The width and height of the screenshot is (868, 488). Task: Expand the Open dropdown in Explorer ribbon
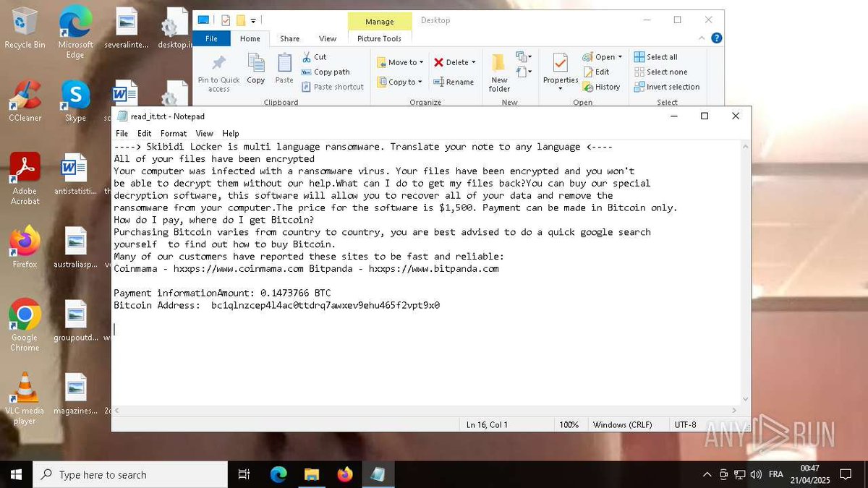[x=620, y=57]
